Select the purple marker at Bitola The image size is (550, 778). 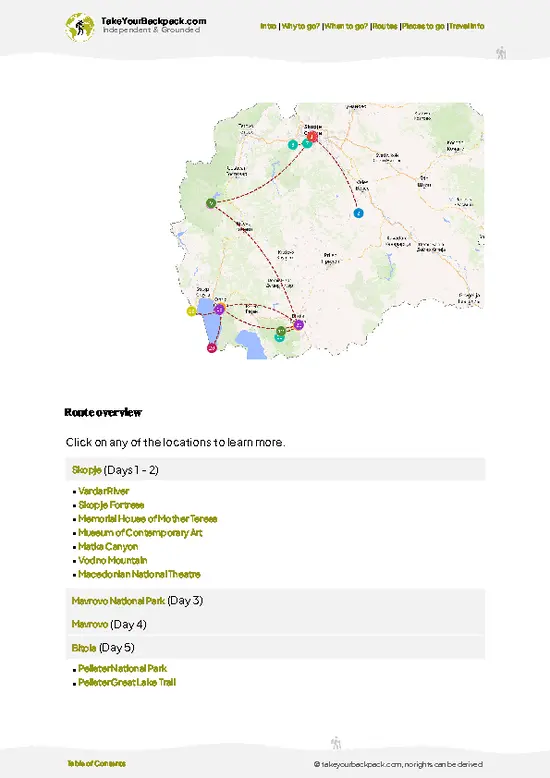tap(298, 324)
